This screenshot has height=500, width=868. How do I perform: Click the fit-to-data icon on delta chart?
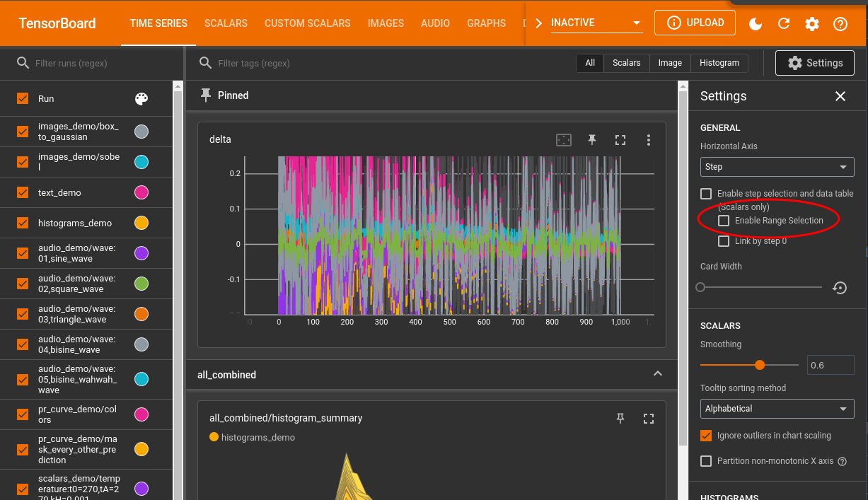click(x=564, y=139)
